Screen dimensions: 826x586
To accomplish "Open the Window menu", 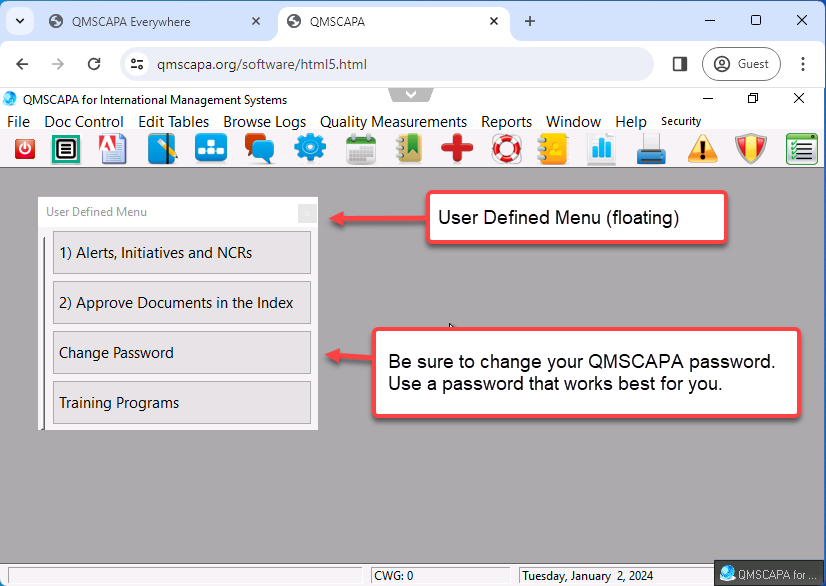I will point(573,122).
